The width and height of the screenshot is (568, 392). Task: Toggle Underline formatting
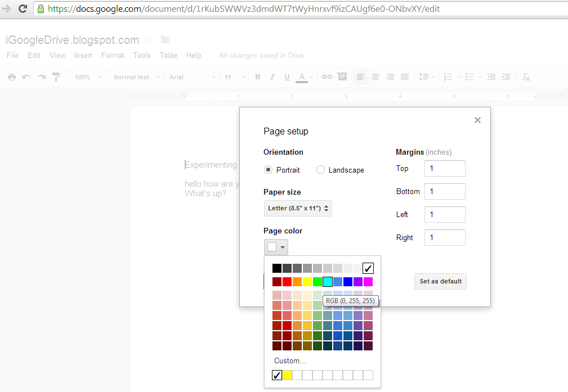(x=287, y=77)
